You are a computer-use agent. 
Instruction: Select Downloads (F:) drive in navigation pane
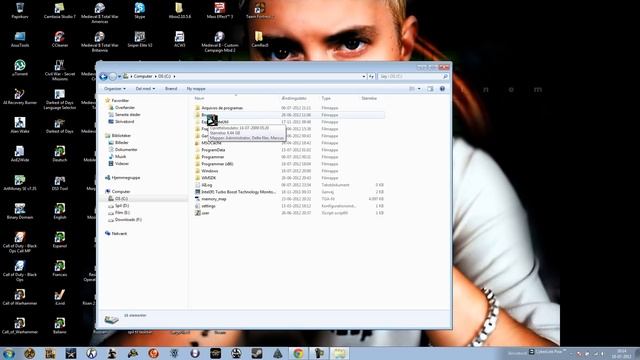pyautogui.click(x=128, y=220)
